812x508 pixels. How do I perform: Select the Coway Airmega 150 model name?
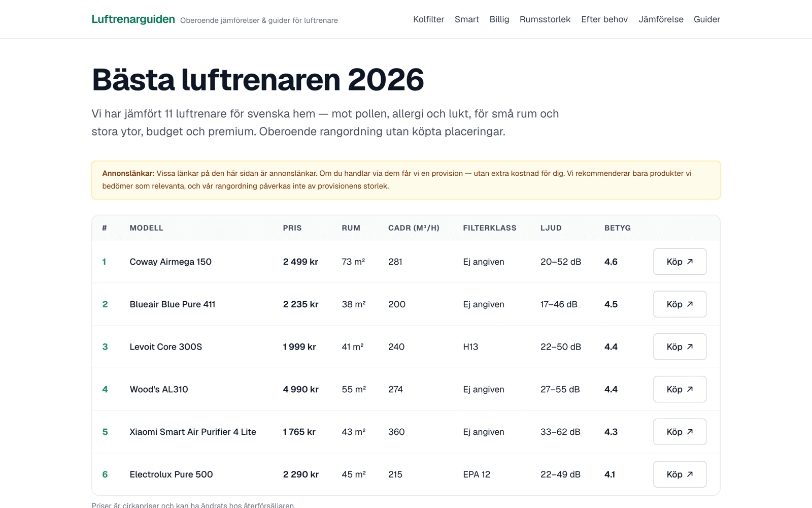pyautogui.click(x=171, y=262)
